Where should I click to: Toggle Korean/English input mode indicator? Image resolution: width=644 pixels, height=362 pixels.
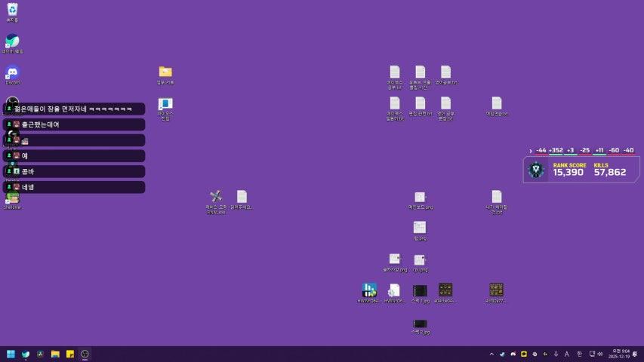pyautogui.click(x=579, y=354)
